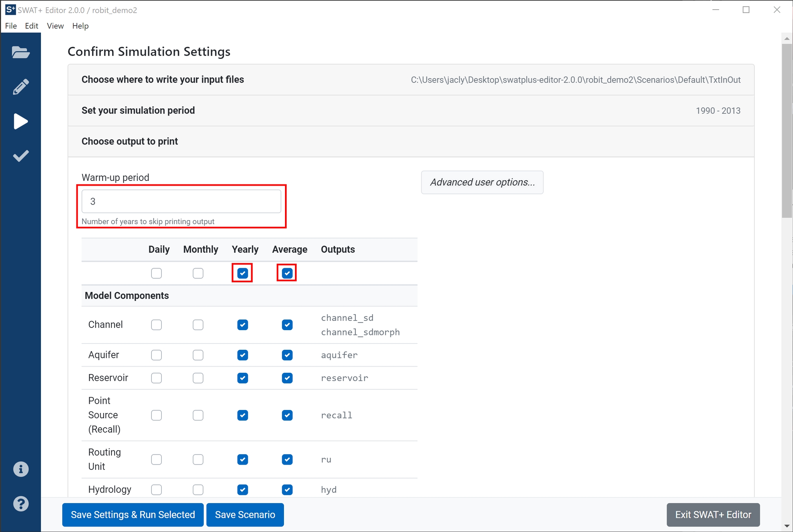Image resolution: width=793 pixels, height=532 pixels.
Task: Open the check output checkmark icon
Action: click(x=21, y=156)
